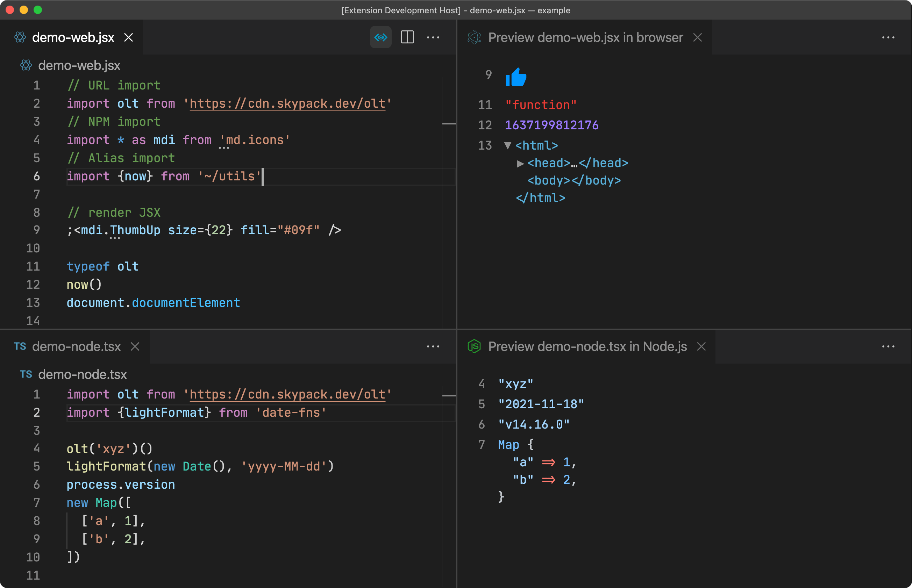Click the scrollbar in the demo-web.jsx editor
Image resolution: width=912 pixels, height=588 pixels.
pos(449,124)
